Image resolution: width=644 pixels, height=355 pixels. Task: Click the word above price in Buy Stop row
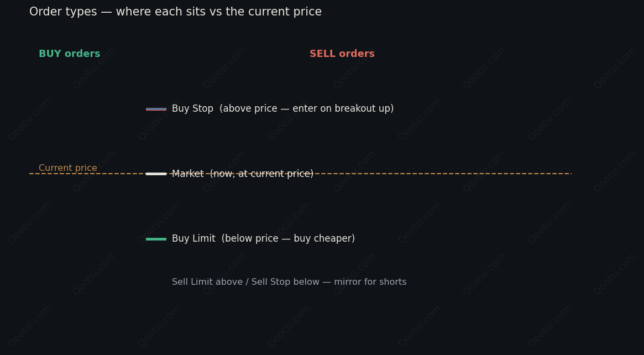tap(250, 109)
